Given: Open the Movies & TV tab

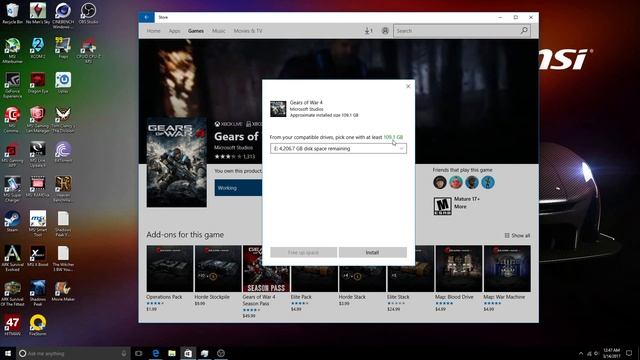Looking at the screenshot, I should (x=248, y=31).
